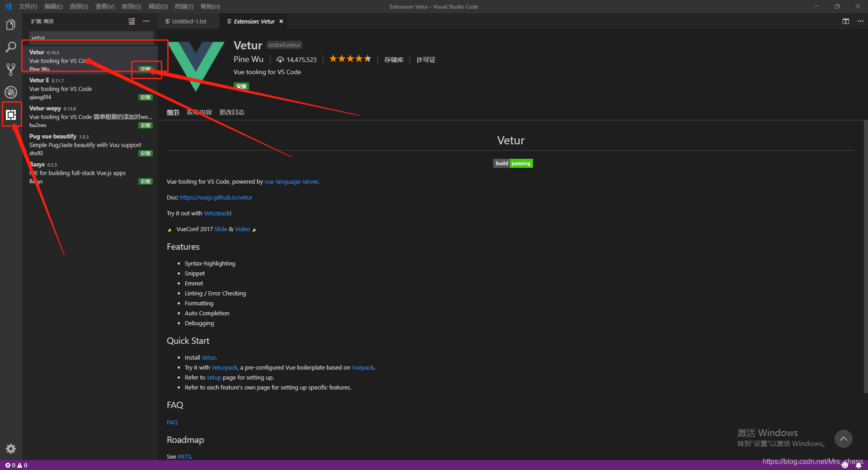Open the 选择(S) menu
This screenshot has width=868, height=470.
tap(79, 6)
